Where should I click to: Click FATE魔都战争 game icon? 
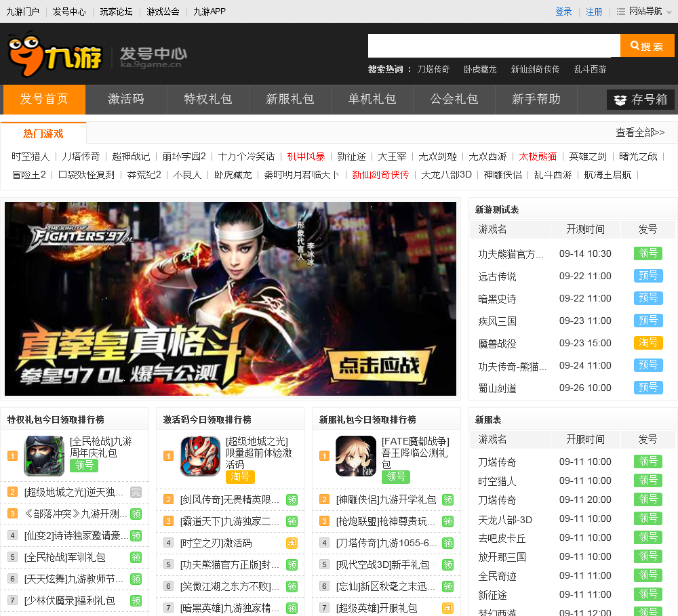pyautogui.click(x=356, y=455)
